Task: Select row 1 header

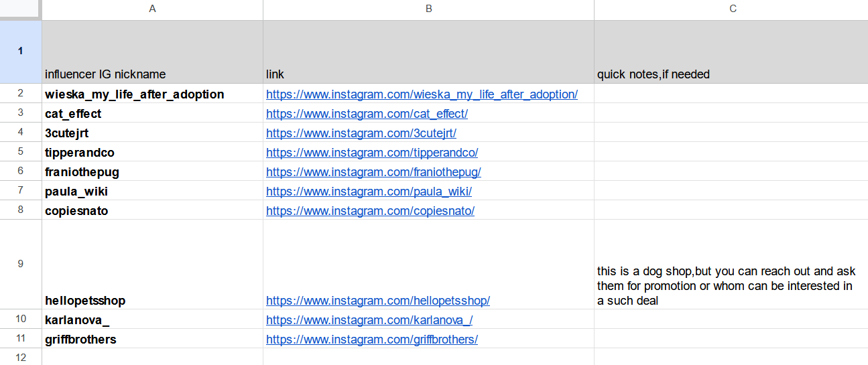Action: (21, 52)
